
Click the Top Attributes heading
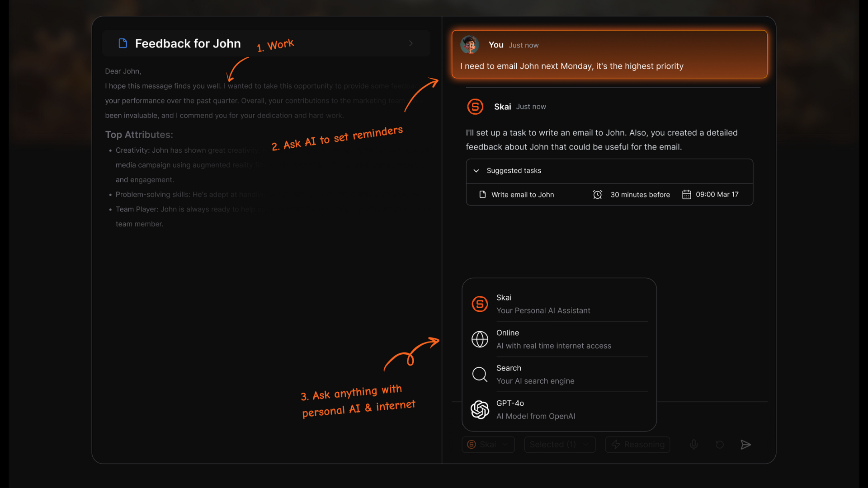[x=139, y=135]
